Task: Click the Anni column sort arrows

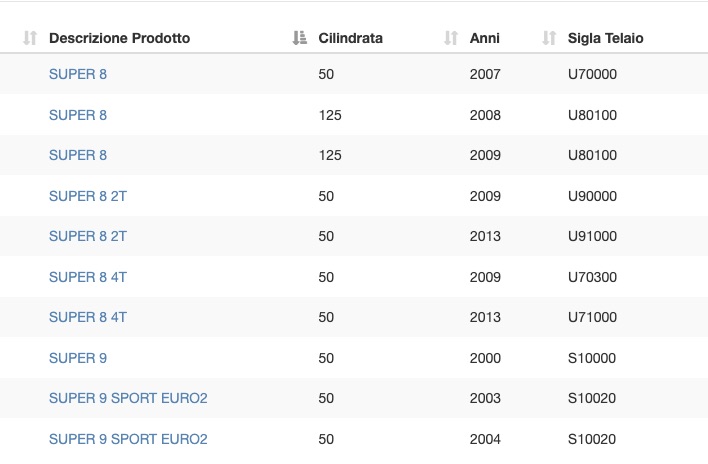Action: [451, 38]
